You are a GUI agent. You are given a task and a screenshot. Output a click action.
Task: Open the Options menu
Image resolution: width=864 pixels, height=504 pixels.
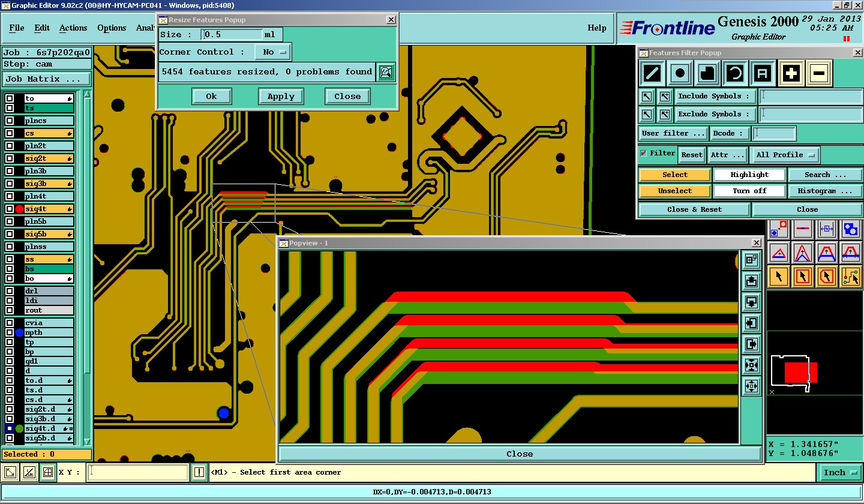[x=112, y=28]
